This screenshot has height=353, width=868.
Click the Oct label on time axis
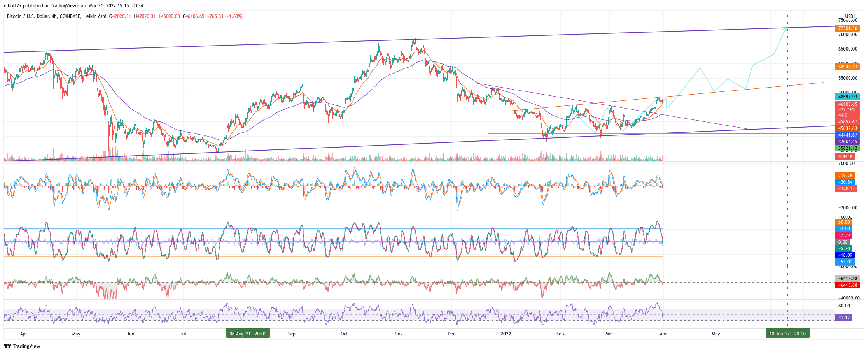point(344,334)
